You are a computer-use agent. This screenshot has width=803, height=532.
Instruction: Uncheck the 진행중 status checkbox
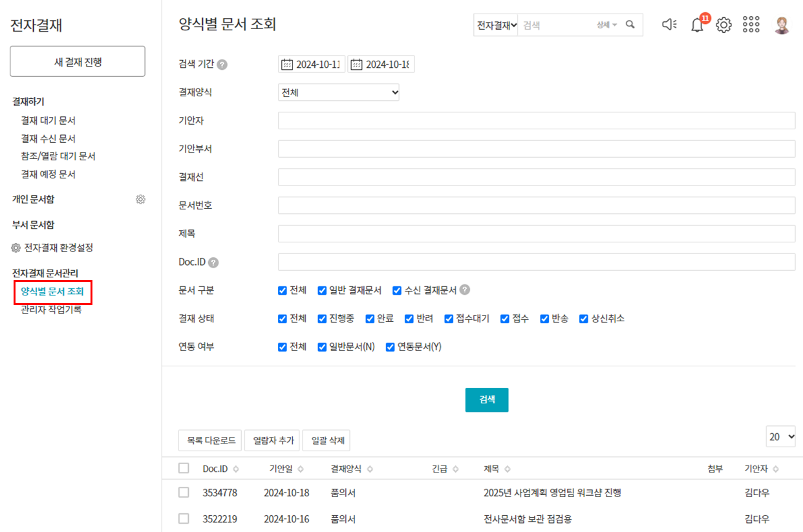click(x=323, y=319)
